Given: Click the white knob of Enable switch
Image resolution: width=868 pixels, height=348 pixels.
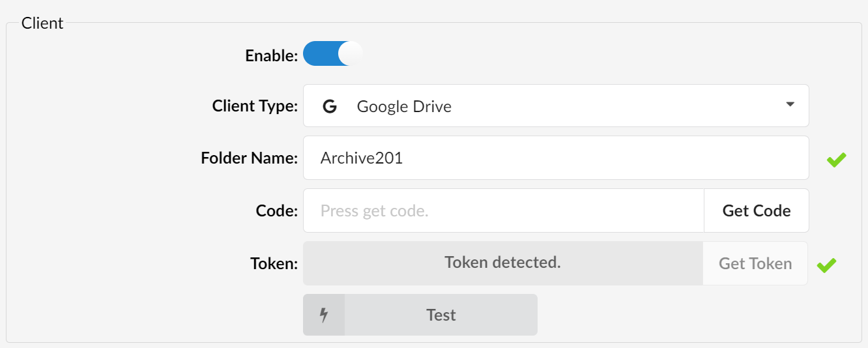Looking at the screenshot, I should 351,54.
